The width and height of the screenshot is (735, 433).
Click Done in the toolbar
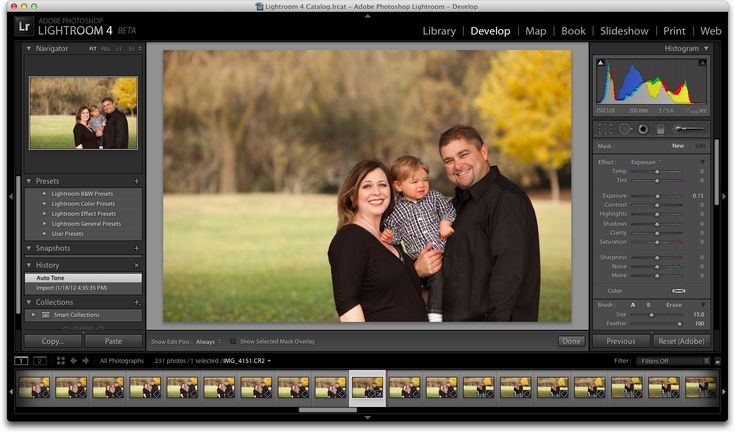571,341
